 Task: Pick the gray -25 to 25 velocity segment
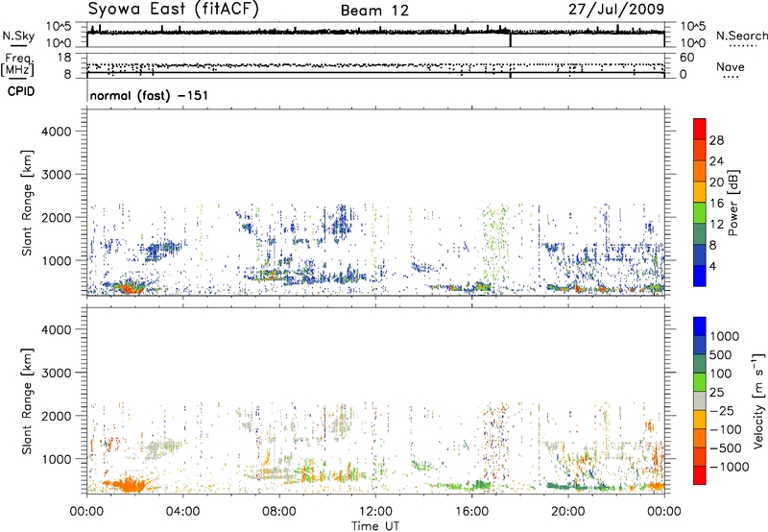click(x=700, y=400)
